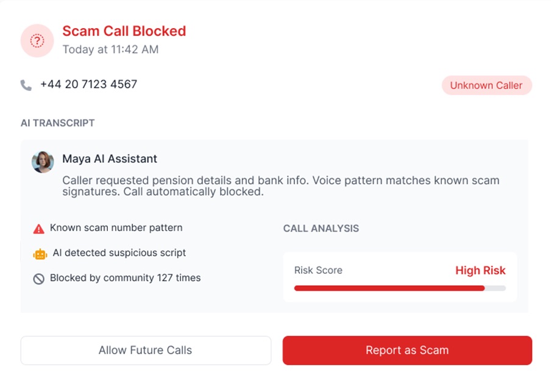Click the High Risk label
This screenshot has width=551, height=392.
[480, 270]
